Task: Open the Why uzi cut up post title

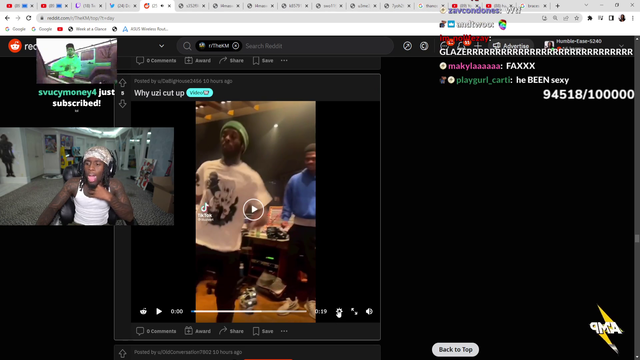Action: coord(159,93)
